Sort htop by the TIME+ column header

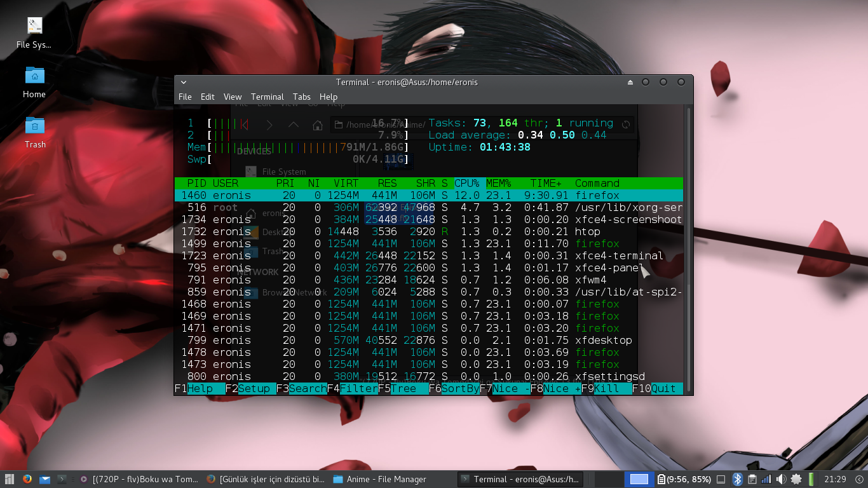click(546, 183)
